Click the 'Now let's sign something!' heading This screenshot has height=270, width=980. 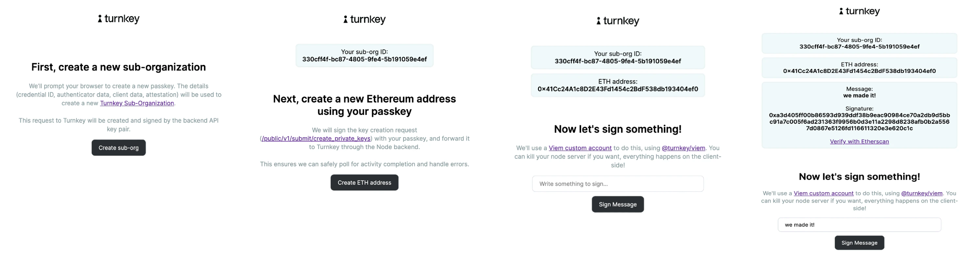pyautogui.click(x=617, y=129)
